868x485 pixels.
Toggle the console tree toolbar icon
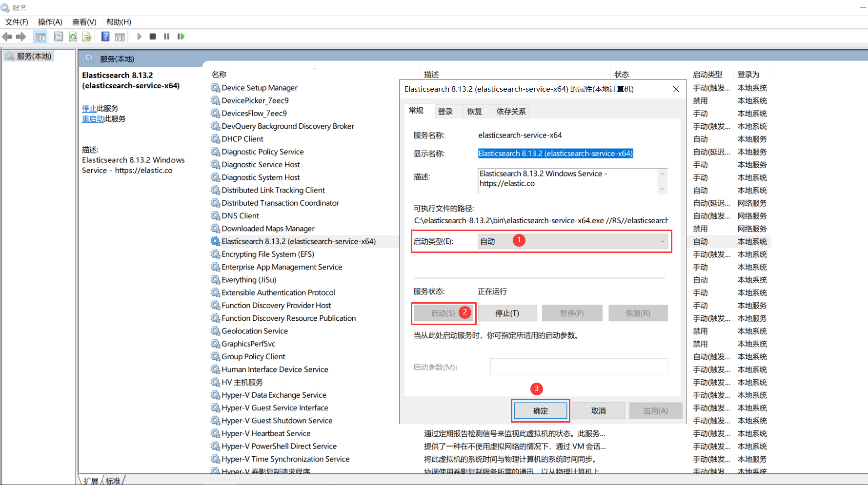[40, 37]
